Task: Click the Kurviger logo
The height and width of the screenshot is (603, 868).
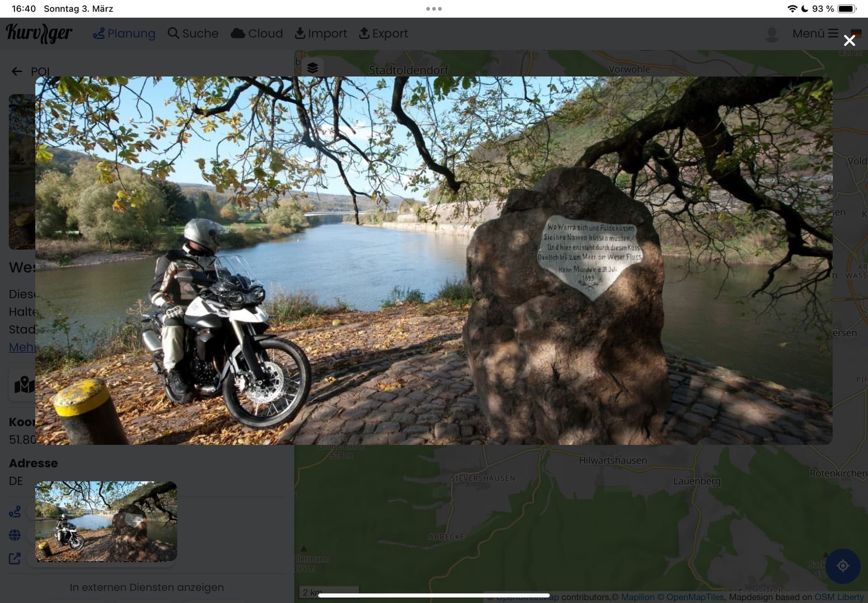Action: 39,33
